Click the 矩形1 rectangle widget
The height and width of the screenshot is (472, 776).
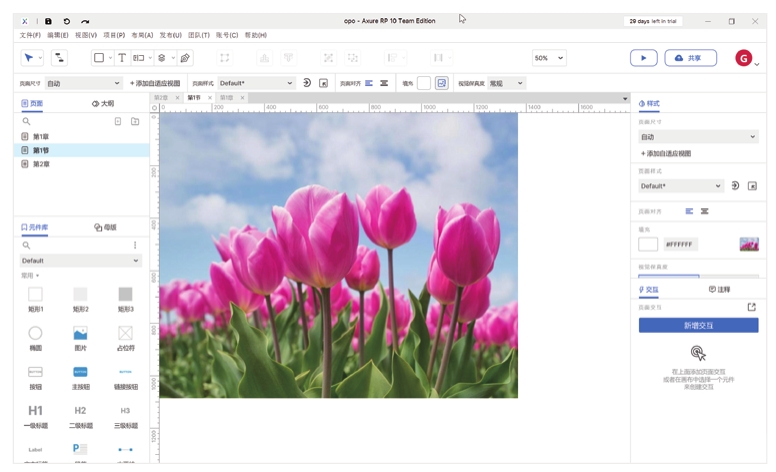tap(35, 294)
